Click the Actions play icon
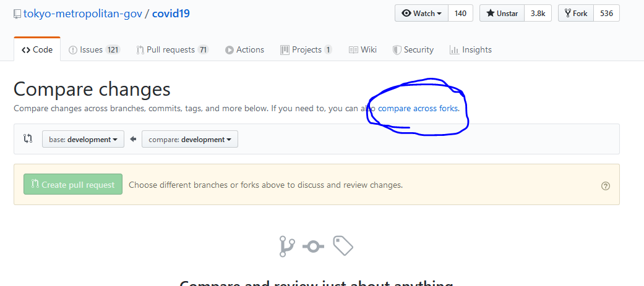 click(229, 50)
